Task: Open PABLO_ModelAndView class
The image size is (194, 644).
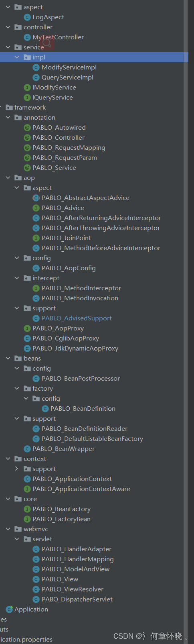Action: [x=75, y=569]
